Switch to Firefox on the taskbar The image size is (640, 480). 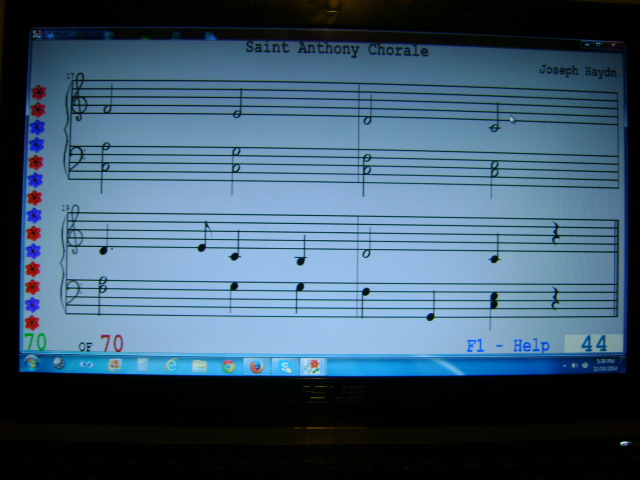[256, 367]
